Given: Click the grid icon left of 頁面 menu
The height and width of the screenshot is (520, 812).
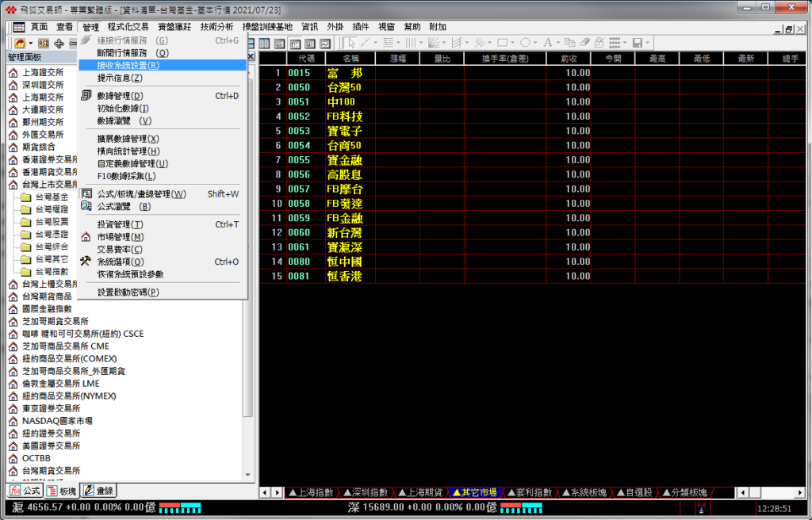Looking at the screenshot, I should pyautogui.click(x=19, y=27).
